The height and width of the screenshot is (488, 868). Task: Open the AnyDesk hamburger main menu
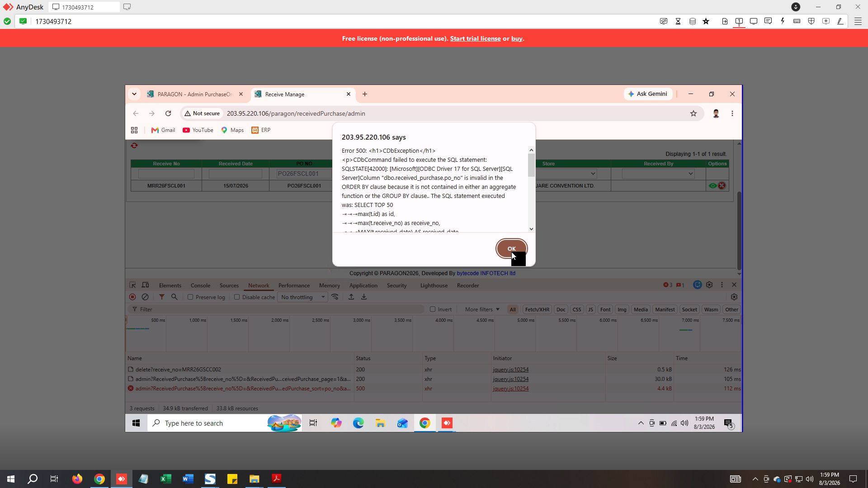coord(858,21)
